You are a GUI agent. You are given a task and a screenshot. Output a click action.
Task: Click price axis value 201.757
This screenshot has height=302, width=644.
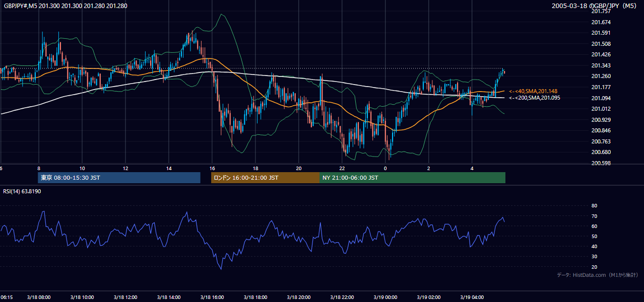coord(601,11)
